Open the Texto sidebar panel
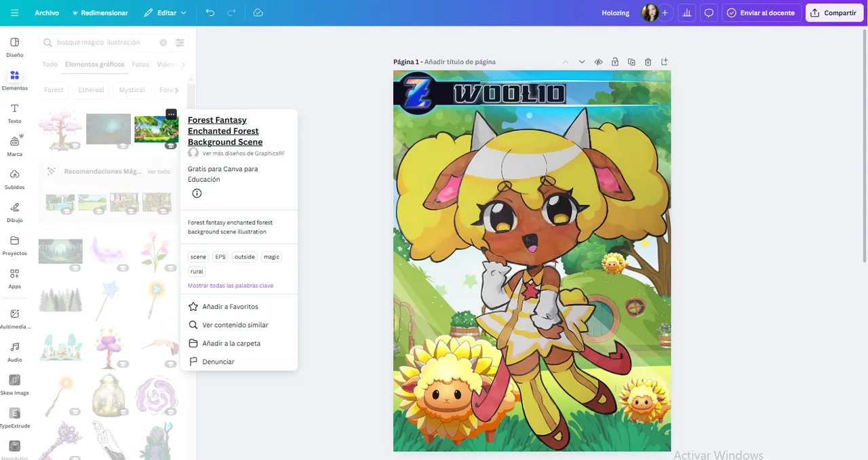This screenshot has width=868, height=460. click(x=14, y=113)
